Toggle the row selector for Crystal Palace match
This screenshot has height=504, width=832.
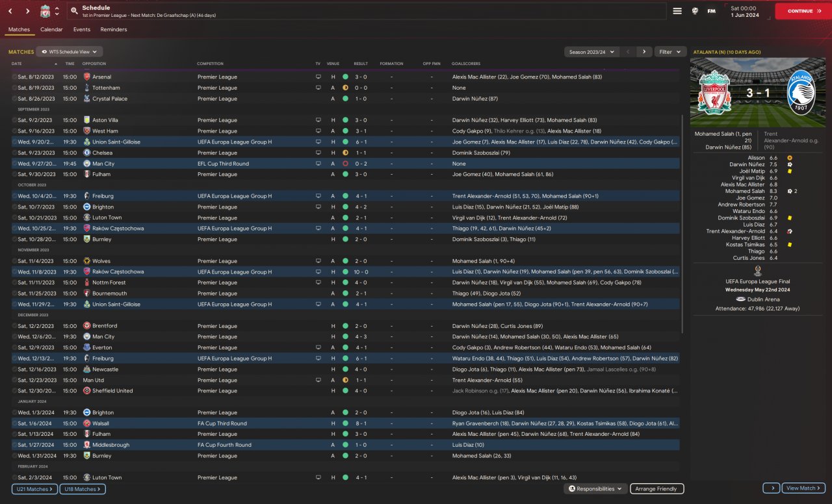(x=14, y=99)
